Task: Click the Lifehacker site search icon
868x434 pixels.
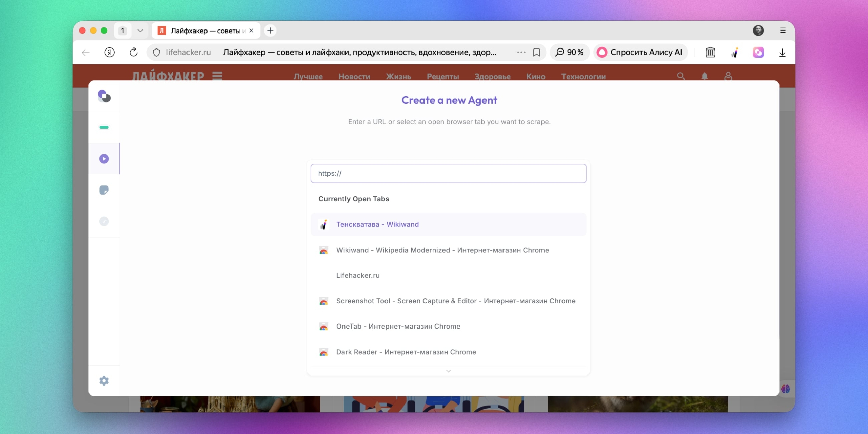Action: point(681,76)
